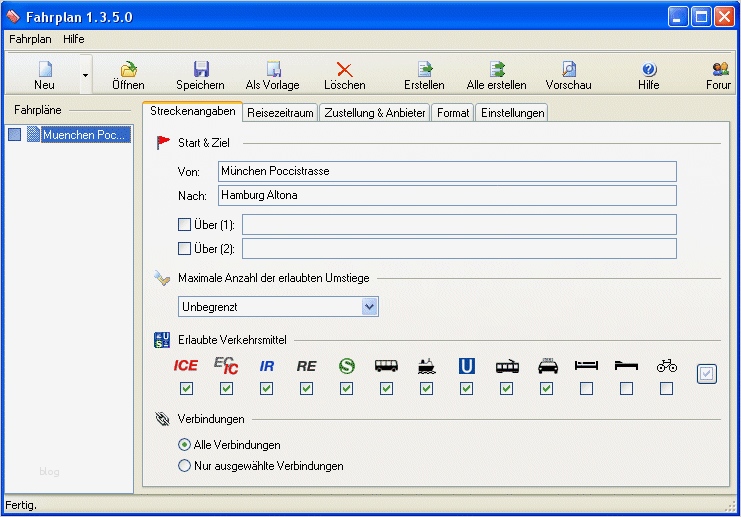Click the select-all transport modes button
This screenshot has height=517, width=741.
pyautogui.click(x=707, y=374)
